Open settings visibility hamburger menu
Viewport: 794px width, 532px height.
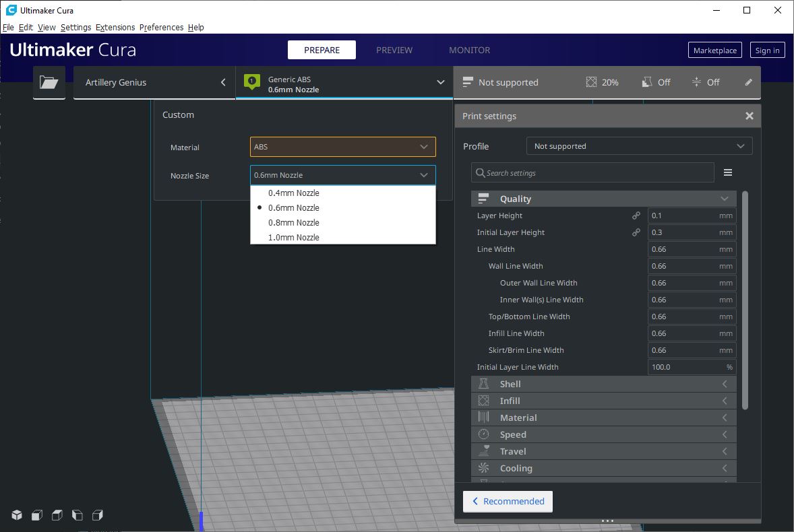[728, 172]
